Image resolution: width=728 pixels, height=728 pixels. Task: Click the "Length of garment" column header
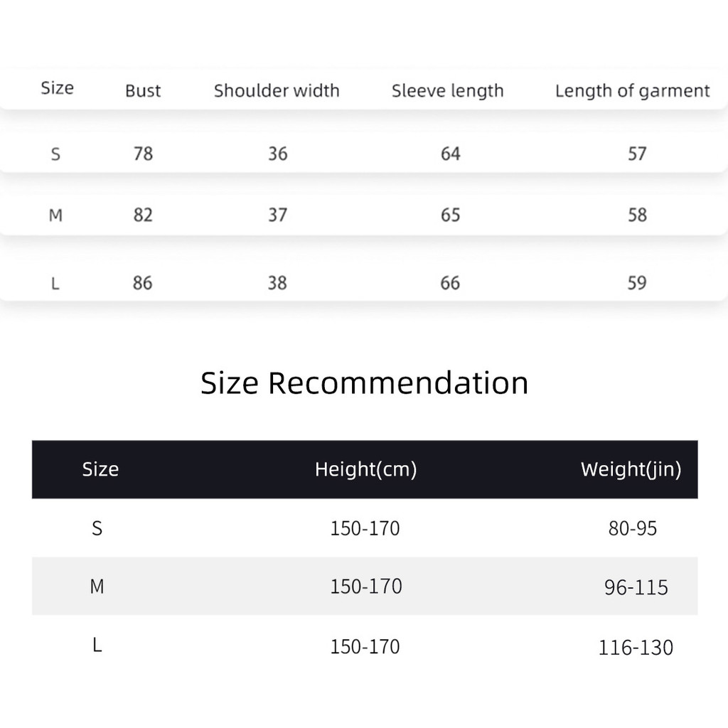click(x=632, y=91)
